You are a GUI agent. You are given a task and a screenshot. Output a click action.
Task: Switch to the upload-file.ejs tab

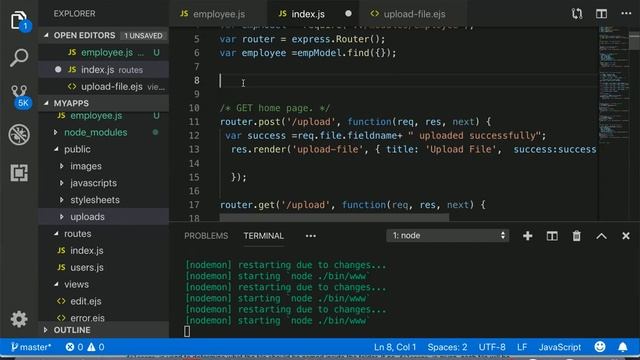(x=414, y=13)
